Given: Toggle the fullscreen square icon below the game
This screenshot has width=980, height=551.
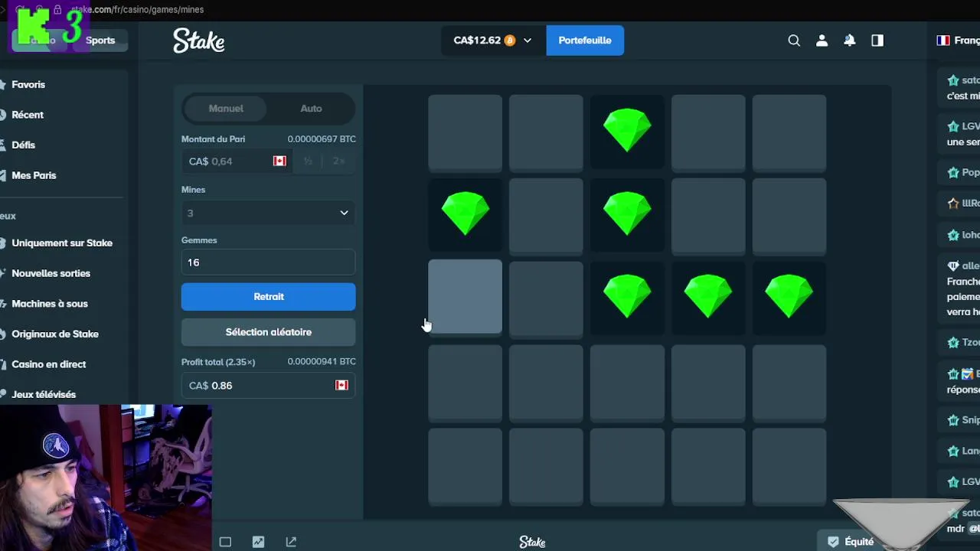Looking at the screenshot, I should tap(225, 542).
